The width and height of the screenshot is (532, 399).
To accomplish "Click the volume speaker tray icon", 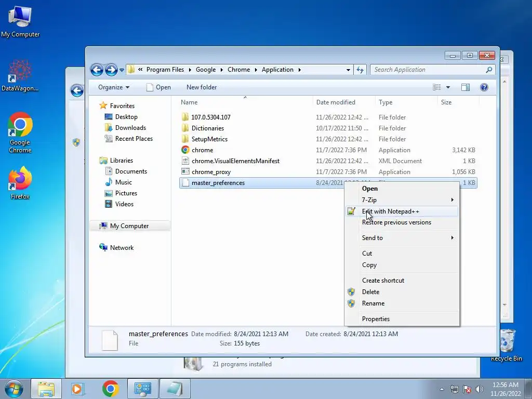I will point(480,389).
